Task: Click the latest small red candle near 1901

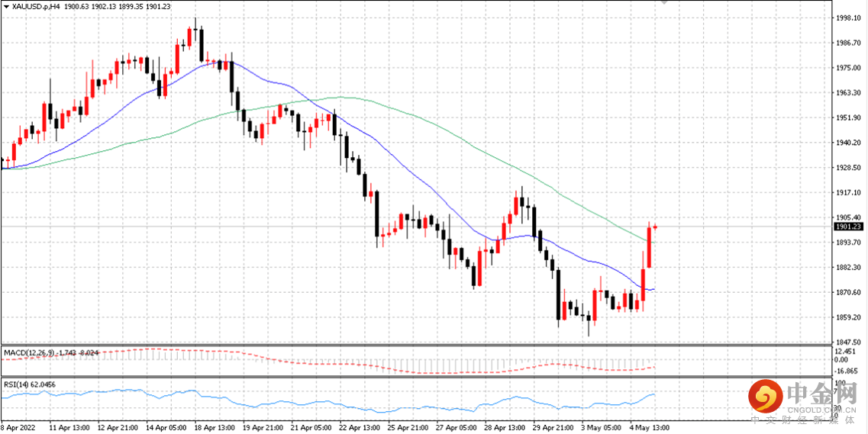Action: pos(655,226)
